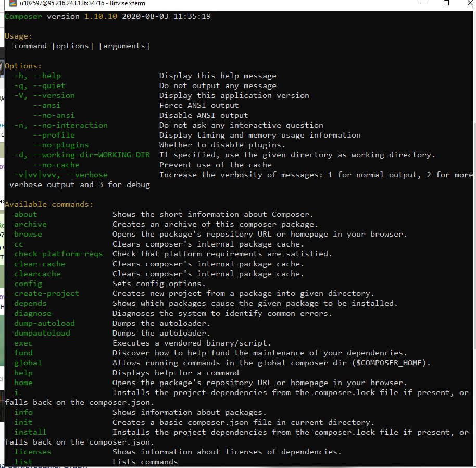The image size is (476, 468).
Task: Click the 'browse' command name
Action: pyautogui.click(x=28, y=235)
